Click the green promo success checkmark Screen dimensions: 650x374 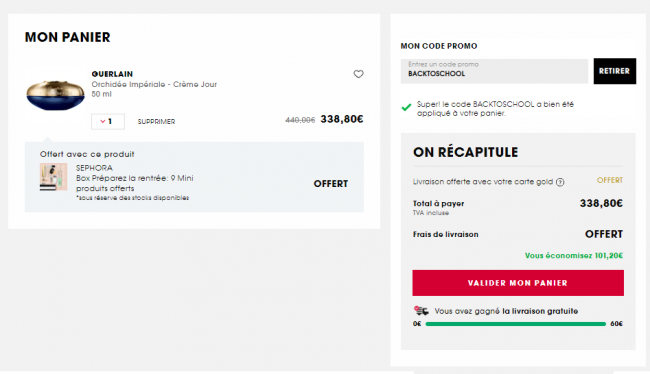point(406,107)
